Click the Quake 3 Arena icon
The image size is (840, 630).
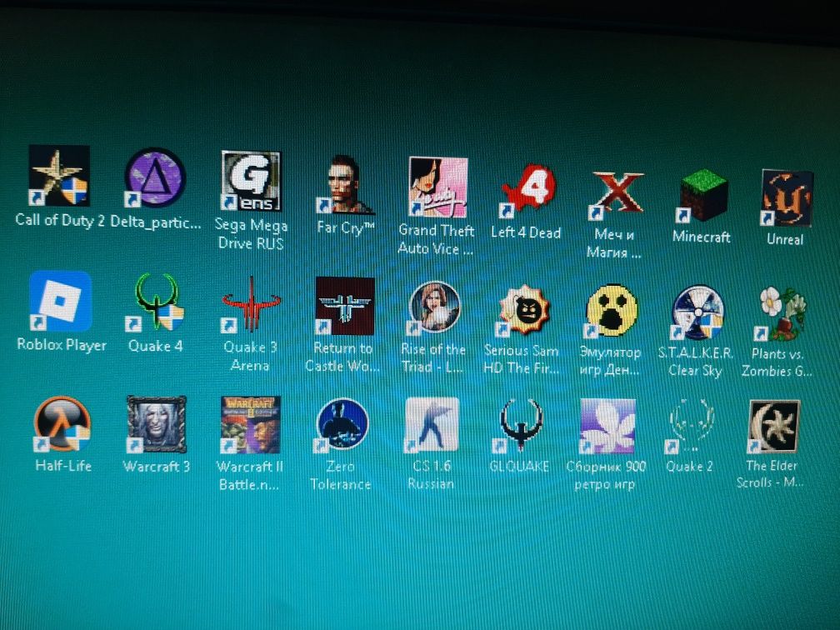coord(252,304)
